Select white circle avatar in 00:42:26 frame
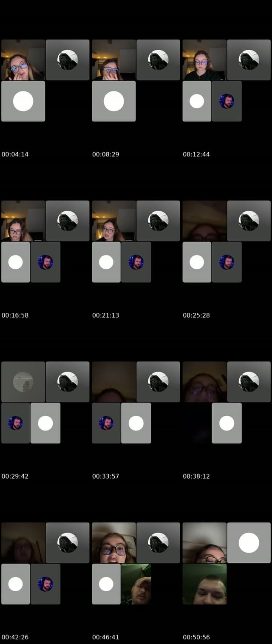272x644 pixels. pos(15,584)
